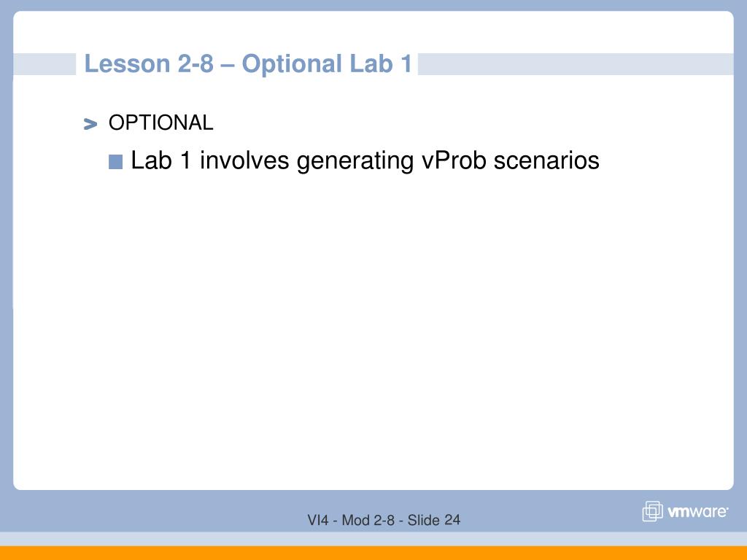The height and width of the screenshot is (560, 747).
Task: Click the OPTIONAL heading text
Action: 161,122
